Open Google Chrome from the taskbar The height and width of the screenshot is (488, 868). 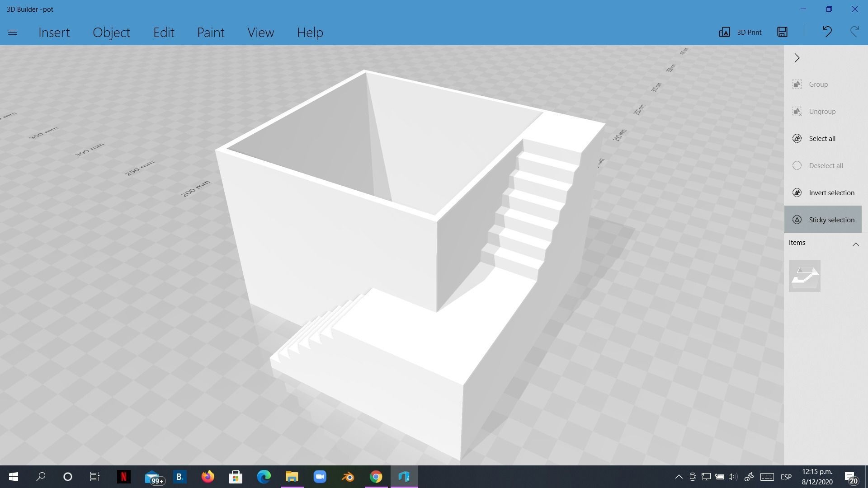376,477
